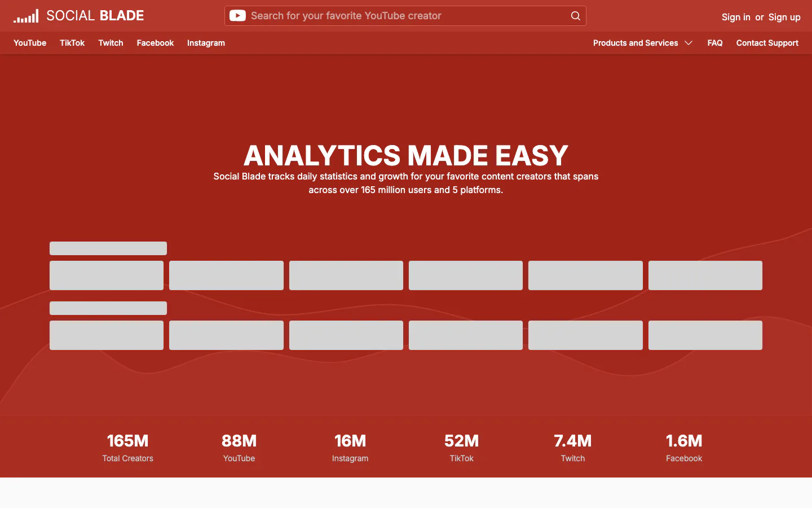Click the 16M Instagram stat
Viewport: 812px width, 508px height.
click(350, 448)
